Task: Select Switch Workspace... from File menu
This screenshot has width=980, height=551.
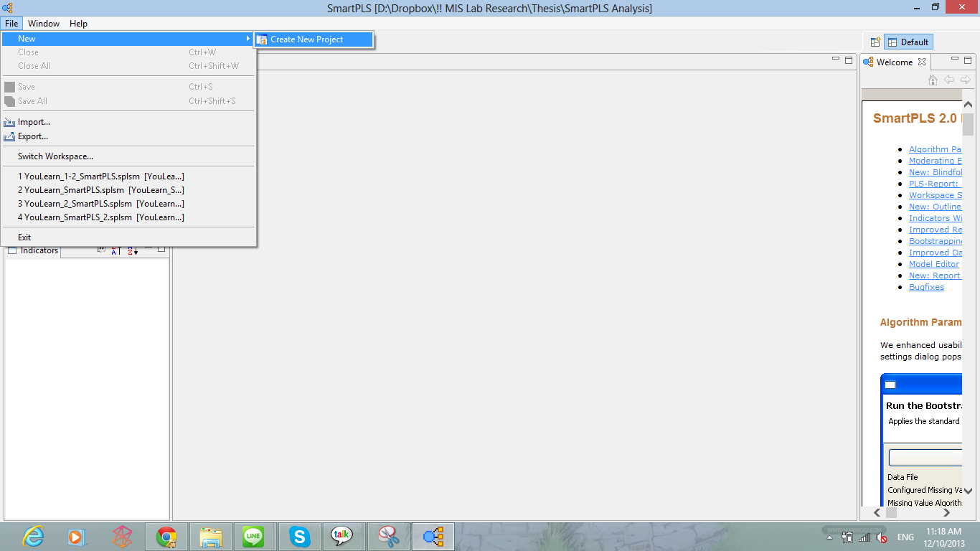Action: click(x=128, y=156)
